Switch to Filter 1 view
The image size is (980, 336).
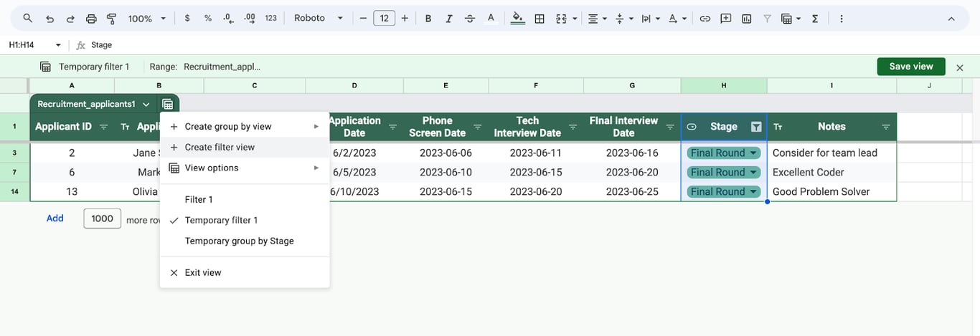[245, 200]
